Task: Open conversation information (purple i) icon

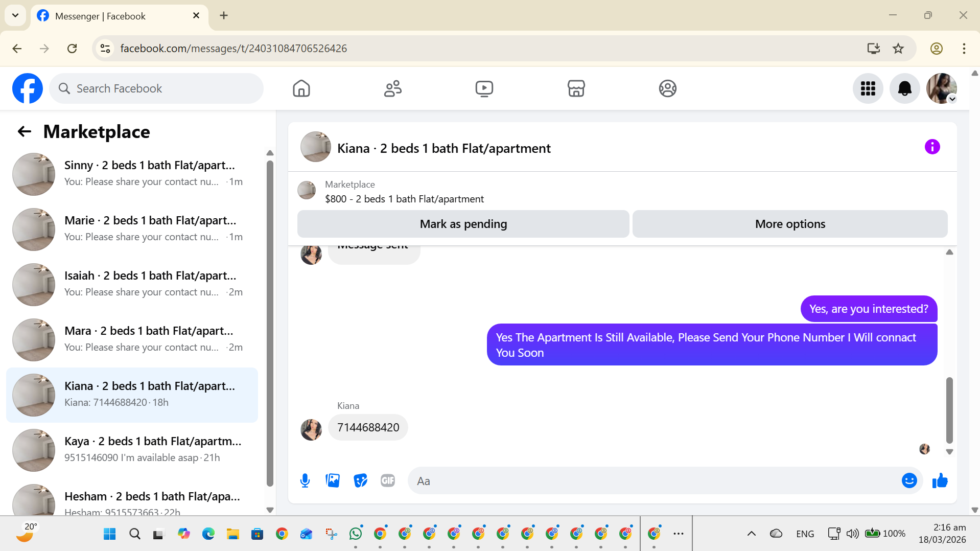Action: coord(932,147)
